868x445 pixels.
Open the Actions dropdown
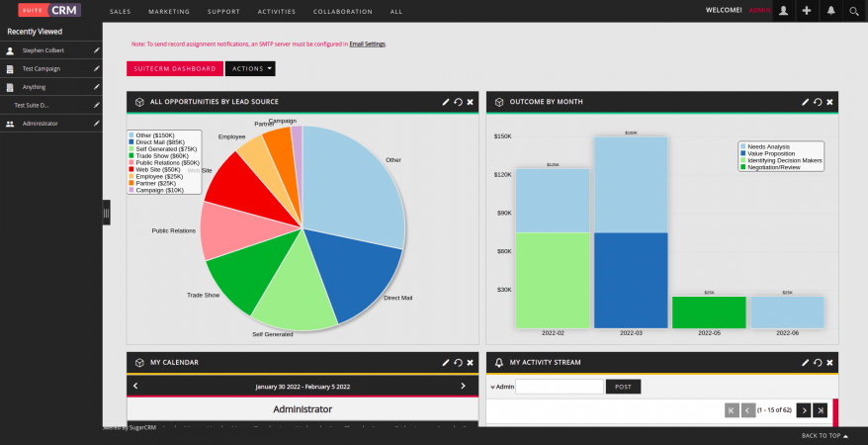tap(250, 68)
